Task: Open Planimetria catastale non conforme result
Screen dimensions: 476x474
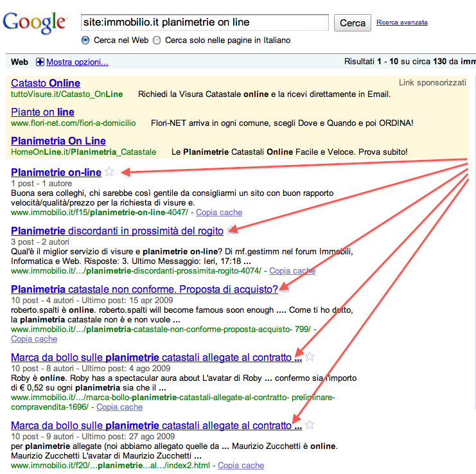Action: pyautogui.click(x=145, y=289)
